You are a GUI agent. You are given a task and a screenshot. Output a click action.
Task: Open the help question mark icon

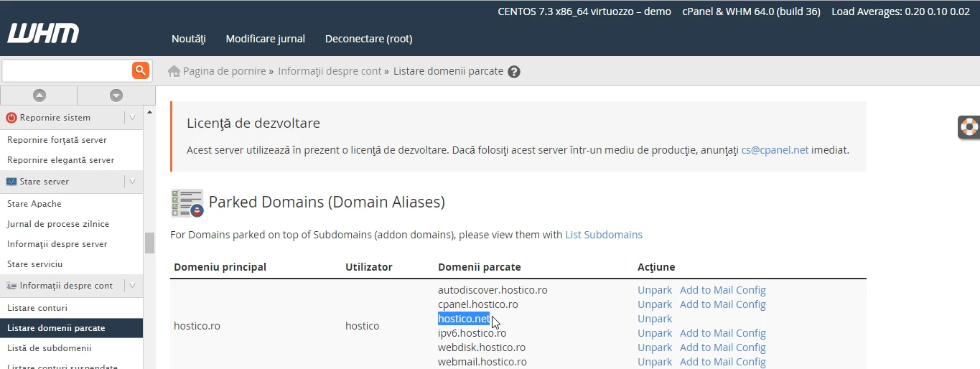[513, 72]
